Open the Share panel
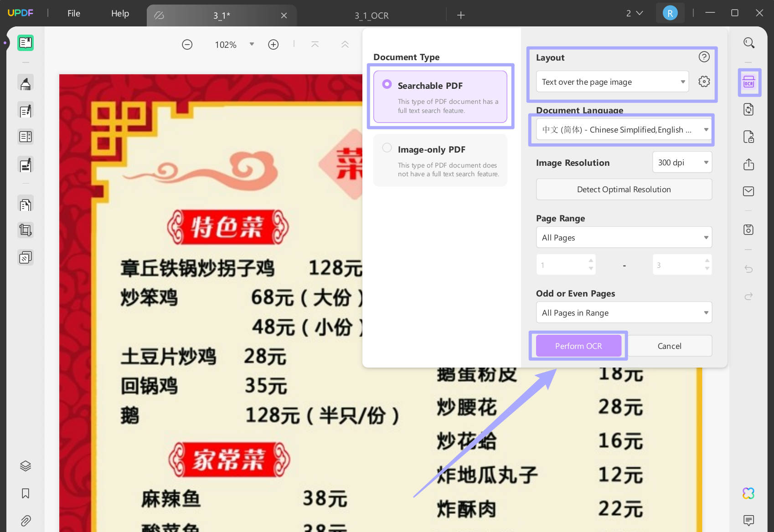774x532 pixels. click(x=749, y=164)
